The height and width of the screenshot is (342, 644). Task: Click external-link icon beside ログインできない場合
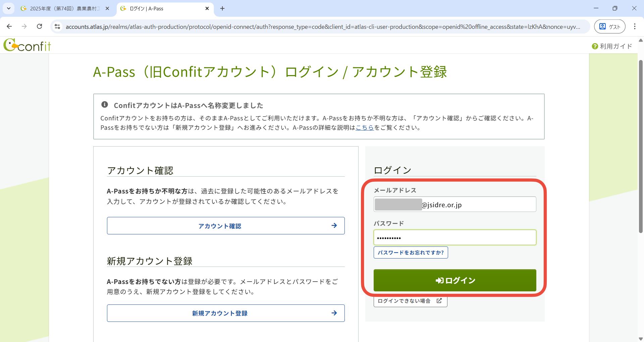[439, 301]
